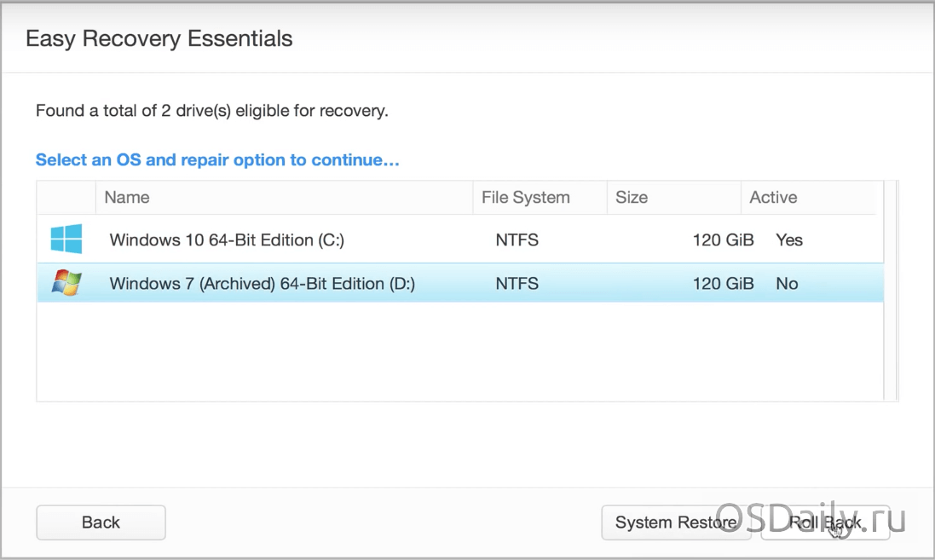
Task: Click the 120 GiB size of drive C:
Action: pyautogui.click(x=723, y=240)
